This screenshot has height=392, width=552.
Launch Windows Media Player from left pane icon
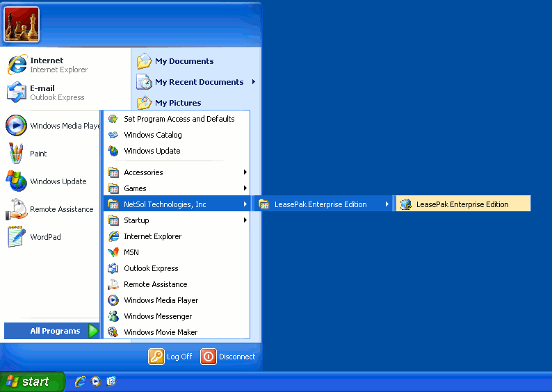point(16,125)
